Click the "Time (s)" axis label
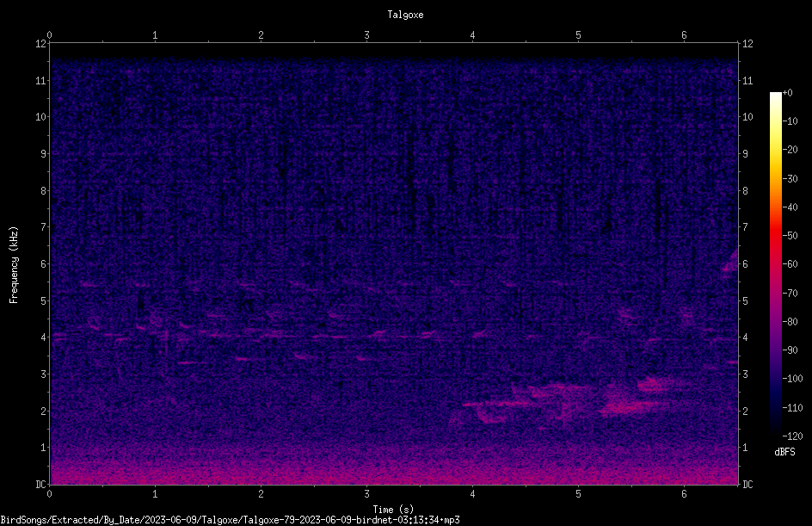812x526 pixels. (x=393, y=510)
